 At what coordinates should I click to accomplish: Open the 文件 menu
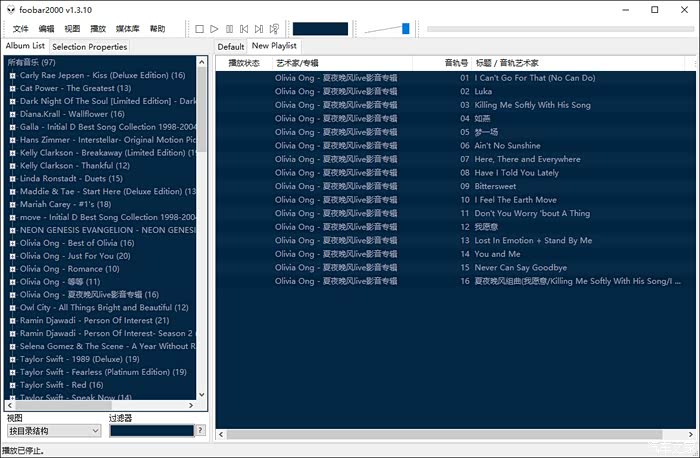point(21,29)
